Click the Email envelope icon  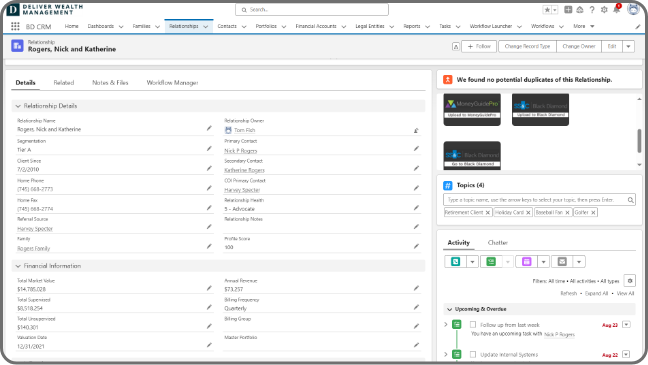point(562,262)
